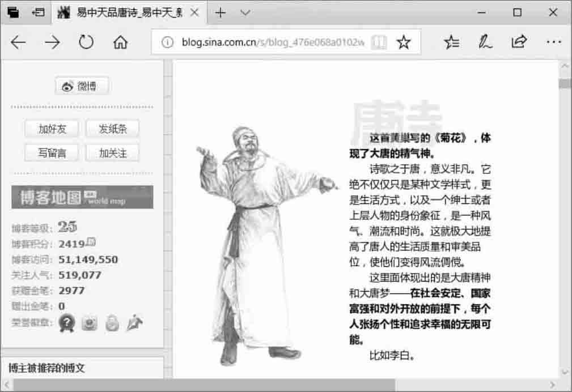Open the Settings and more menu
572x392 pixels.
pos(553,42)
